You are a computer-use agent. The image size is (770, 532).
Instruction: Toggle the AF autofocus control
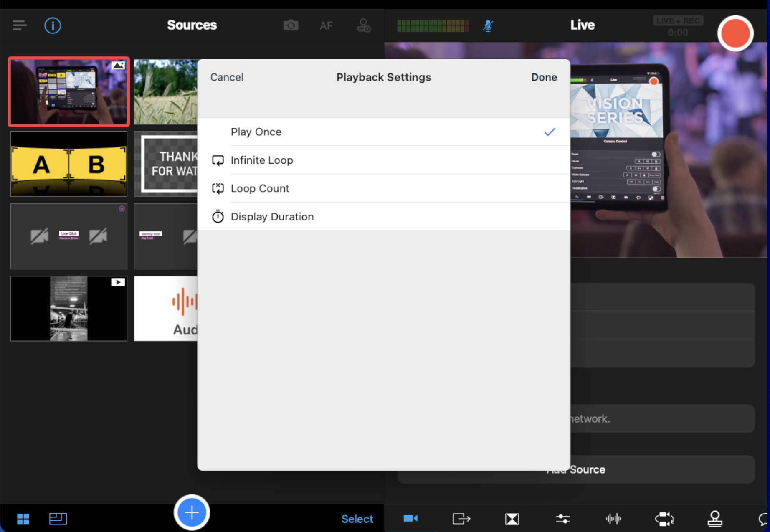click(326, 26)
